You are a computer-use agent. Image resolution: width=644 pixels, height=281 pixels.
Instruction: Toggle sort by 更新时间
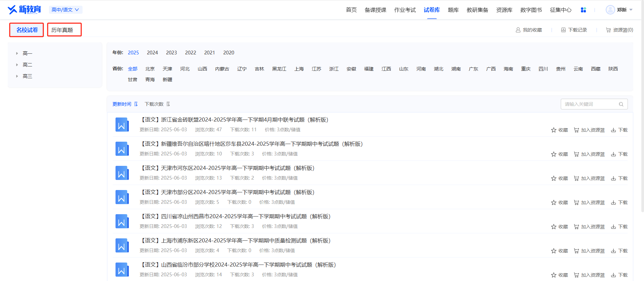(125, 104)
